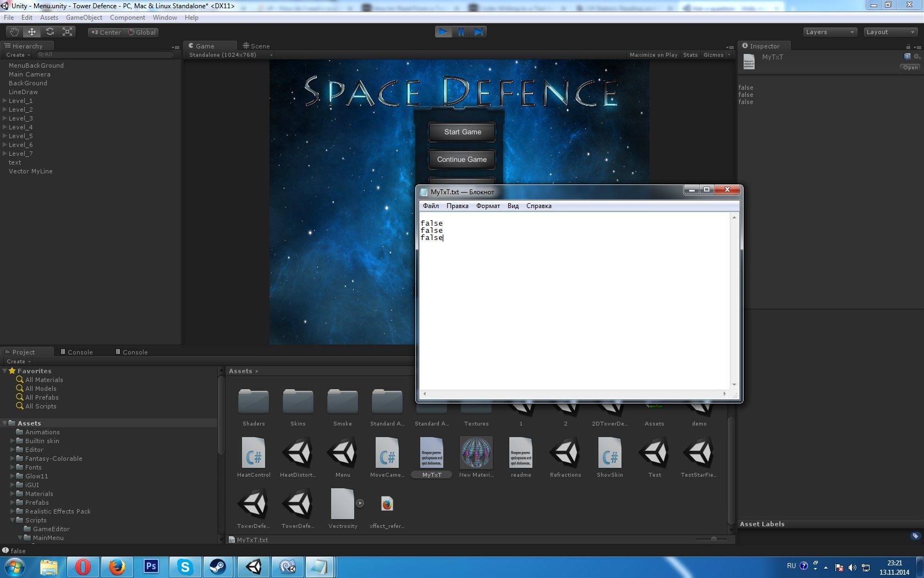
Task: Select Main Camera in Hierarchy
Action: tap(30, 74)
